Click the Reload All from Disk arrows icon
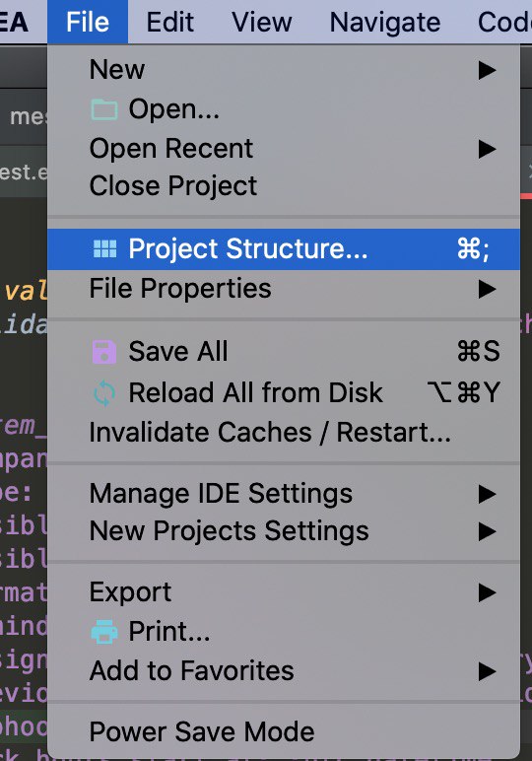The image size is (532, 761). 104,392
